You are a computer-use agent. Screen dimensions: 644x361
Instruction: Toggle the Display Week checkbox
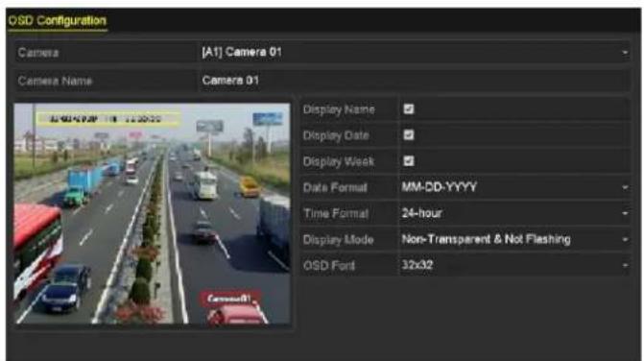[408, 161]
